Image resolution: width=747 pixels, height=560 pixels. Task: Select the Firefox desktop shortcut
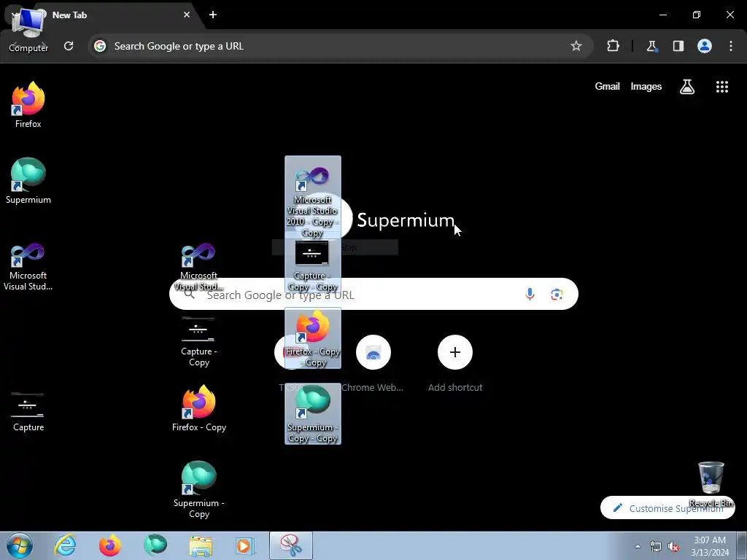click(x=28, y=105)
